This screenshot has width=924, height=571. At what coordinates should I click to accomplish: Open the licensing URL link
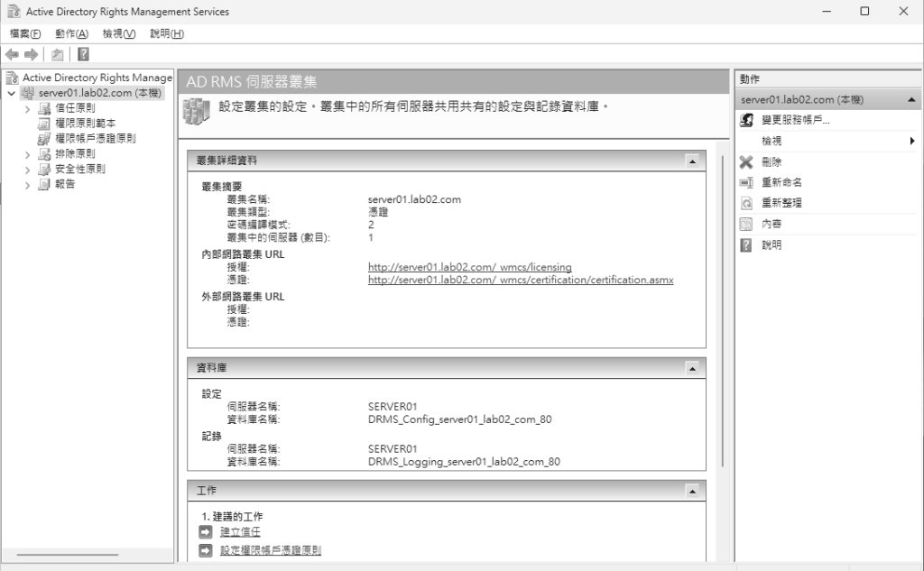coord(469,267)
